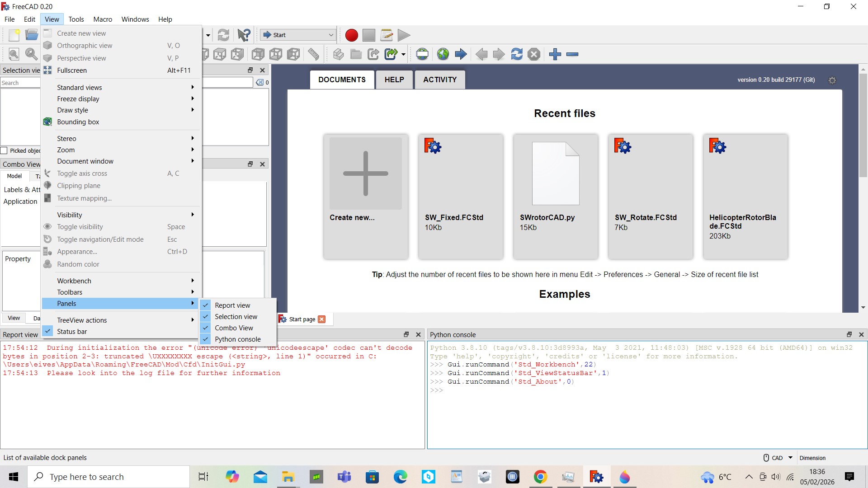
Task: Open the Macro menu
Action: (x=102, y=19)
